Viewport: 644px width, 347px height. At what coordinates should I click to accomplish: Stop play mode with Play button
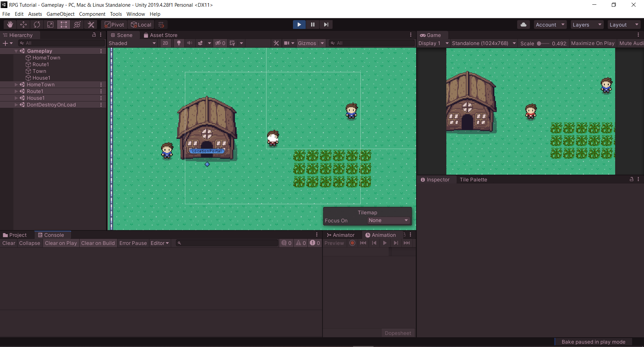click(x=299, y=25)
